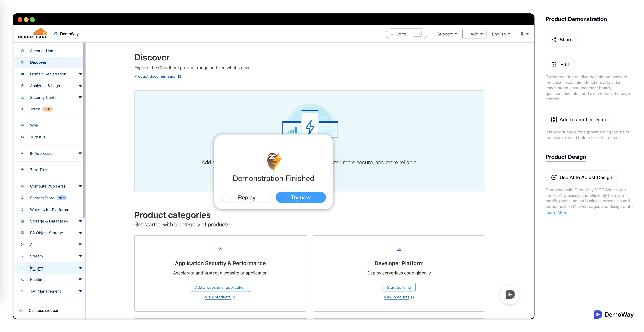The image size is (644, 332).
Task: Click the Secrets Store lock icon
Action: click(23, 198)
